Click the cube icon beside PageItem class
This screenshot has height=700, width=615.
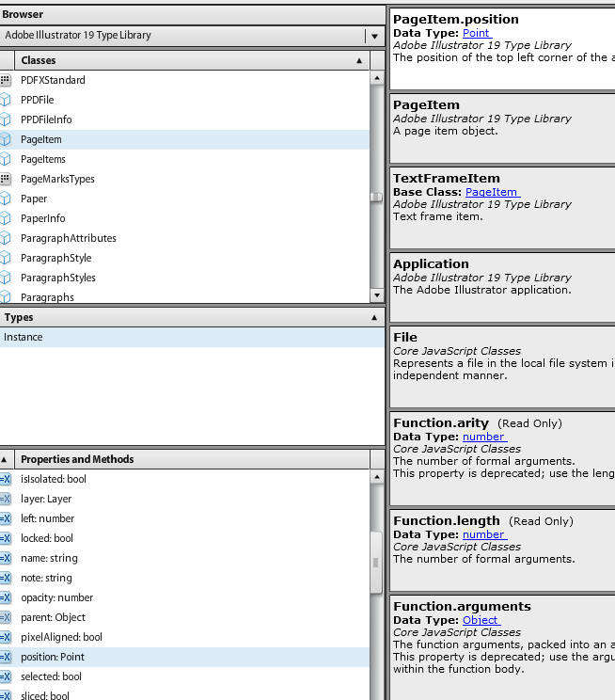pyautogui.click(x=5, y=139)
